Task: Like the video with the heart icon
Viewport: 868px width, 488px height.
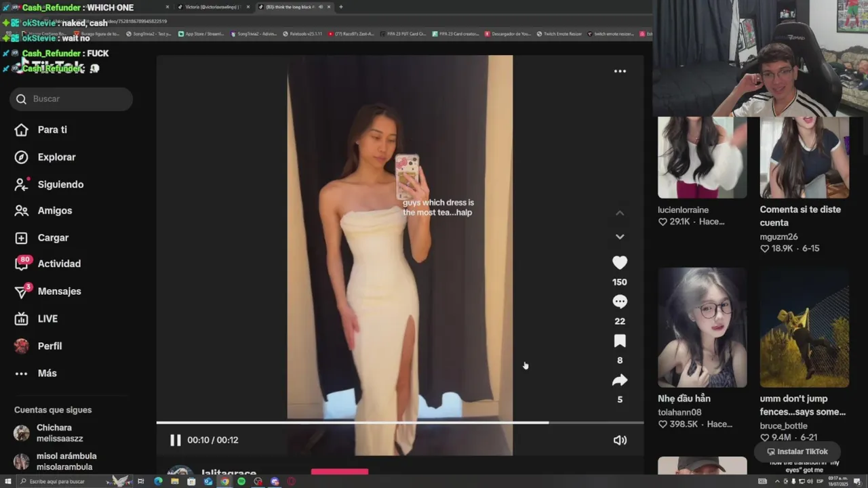Action: coord(620,263)
